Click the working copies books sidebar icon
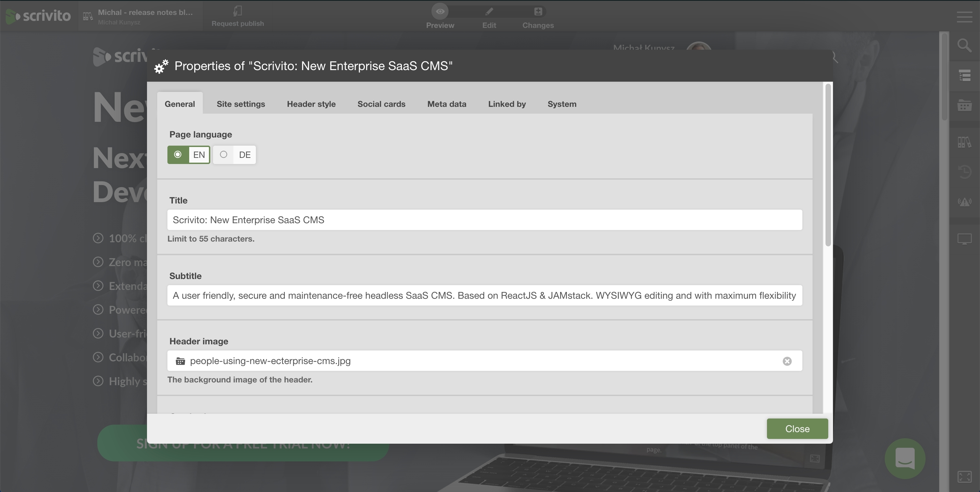This screenshot has width=980, height=492. (x=964, y=142)
